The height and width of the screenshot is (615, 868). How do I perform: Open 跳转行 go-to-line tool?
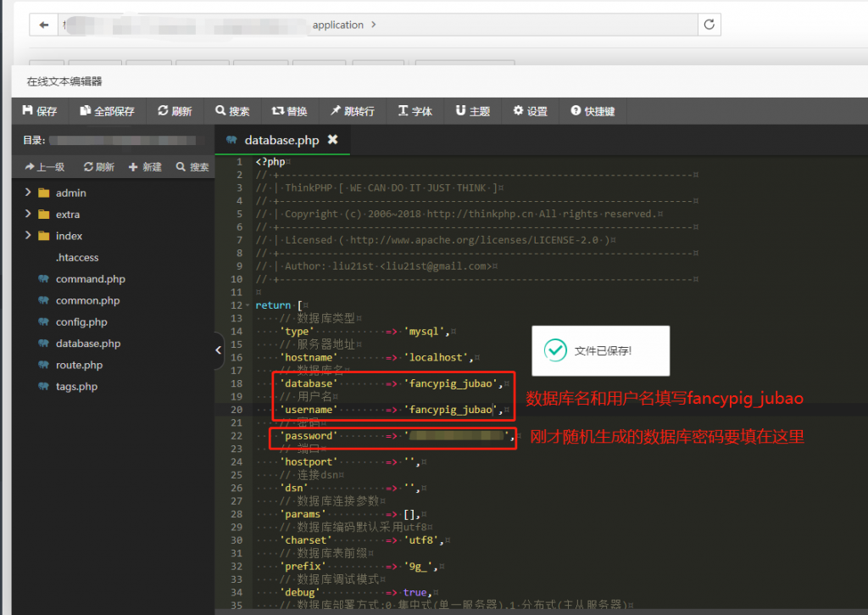click(x=353, y=111)
